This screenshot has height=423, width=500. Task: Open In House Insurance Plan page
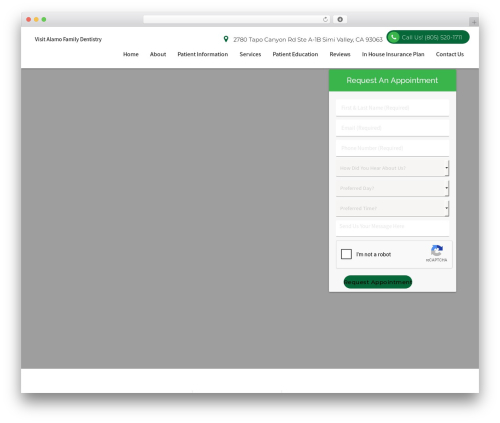click(393, 54)
